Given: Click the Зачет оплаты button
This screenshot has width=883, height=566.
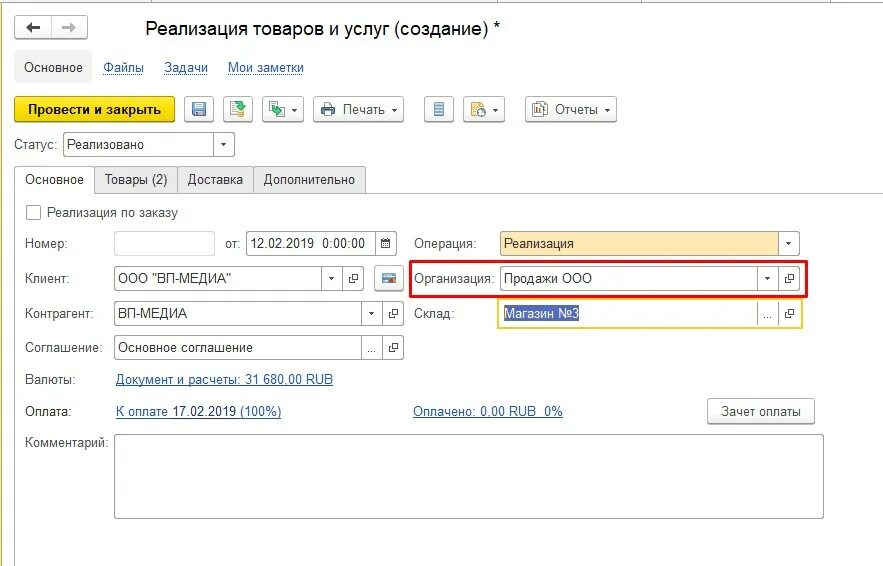Looking at the screenshot, I should [761, 412].
